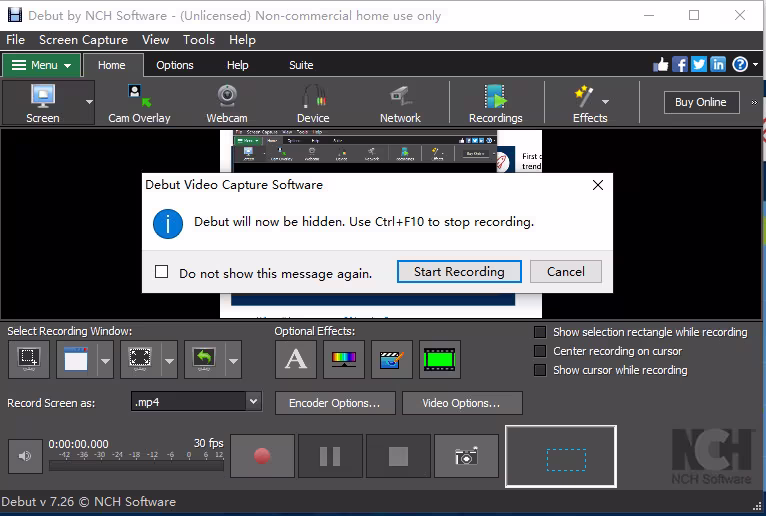Click the Buy Online button

[x=701, y=102]
